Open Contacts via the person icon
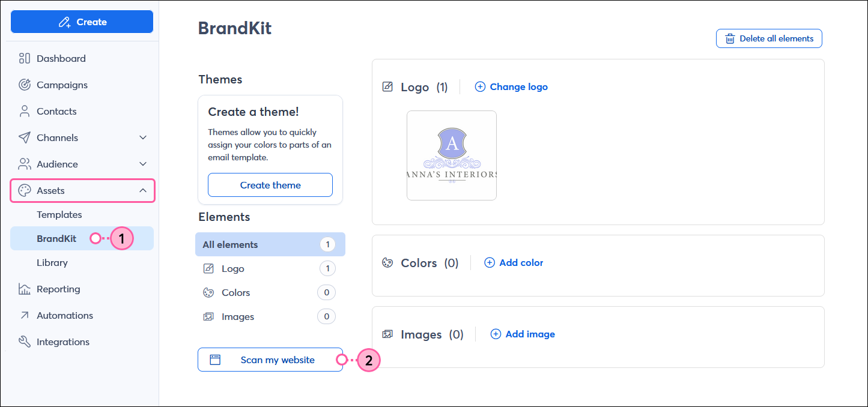The image size is (868, 407). click(24, 111)
